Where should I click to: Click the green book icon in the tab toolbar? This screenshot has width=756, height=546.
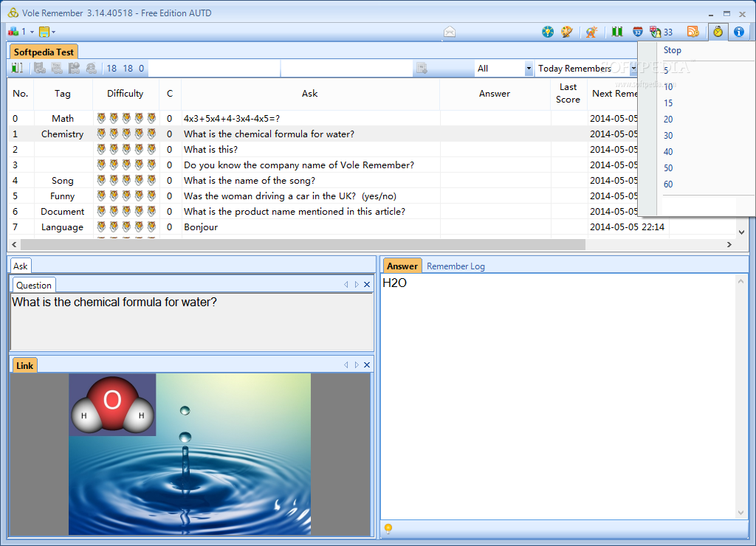(18, 68)
